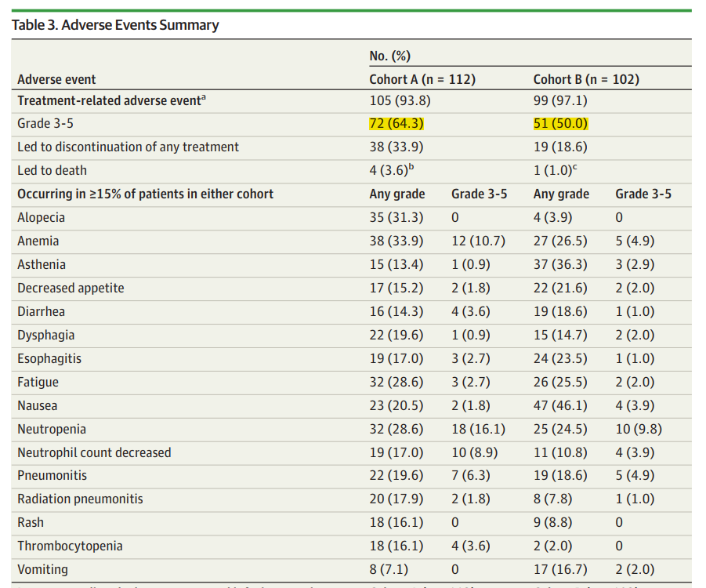This screenshot has height=588, width=706.
Task: Select the Cohort B (n = 102) column header
Action: [586, 79]
